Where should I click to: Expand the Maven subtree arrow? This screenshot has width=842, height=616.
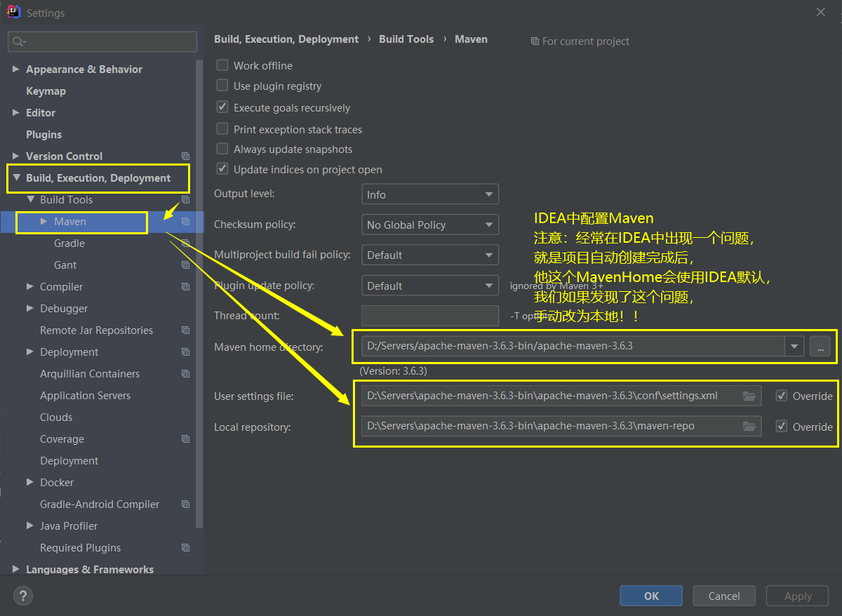[44, 221]
